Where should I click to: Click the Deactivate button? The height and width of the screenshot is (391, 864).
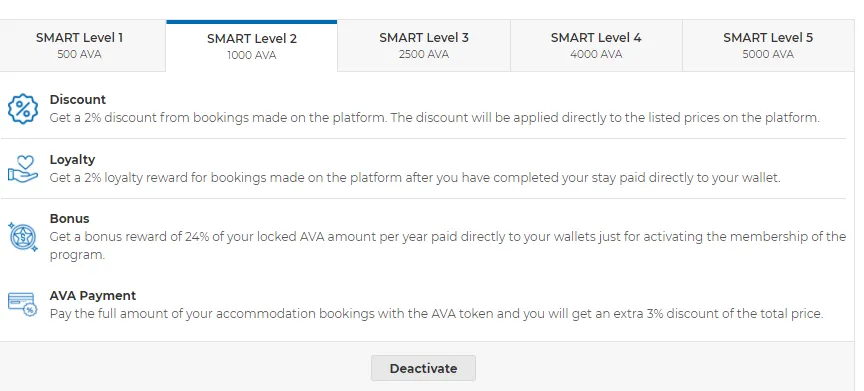(x=423, y=368)
